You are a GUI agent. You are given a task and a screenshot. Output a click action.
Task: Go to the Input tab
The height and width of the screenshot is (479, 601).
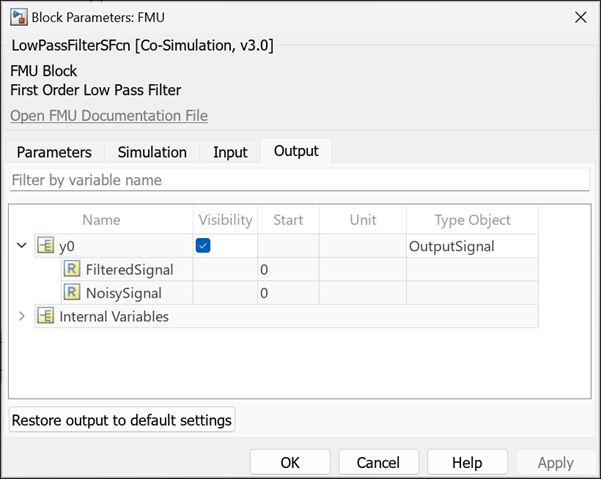[x=230, y=152]
